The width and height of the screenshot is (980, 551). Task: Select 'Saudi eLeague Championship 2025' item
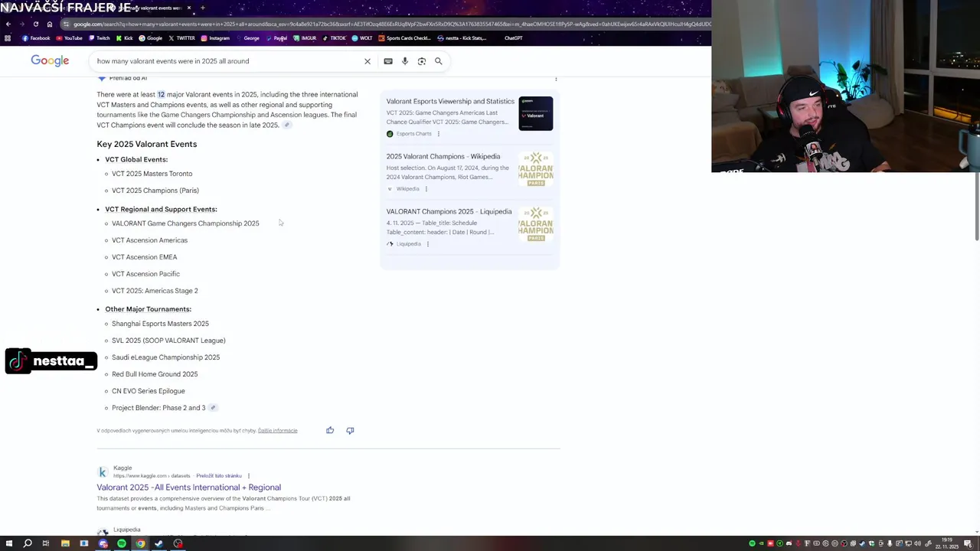tap(165, 357)
